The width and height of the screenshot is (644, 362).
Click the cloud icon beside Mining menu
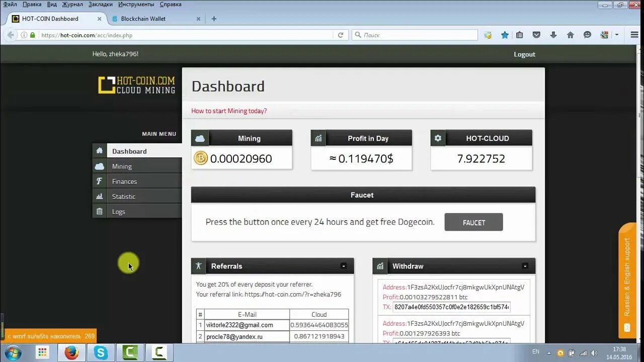(x=100, y=166)
